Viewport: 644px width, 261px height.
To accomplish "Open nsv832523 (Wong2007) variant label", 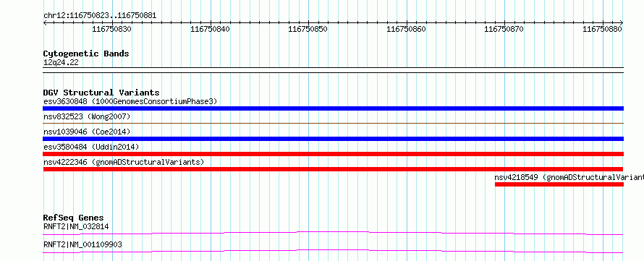I will tap(87, 116).
